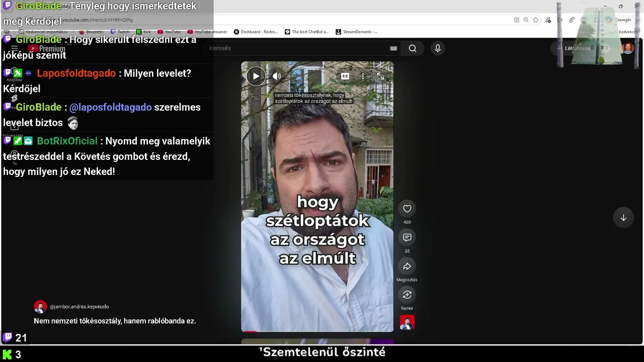644x362 pixels.
Task: Click the YouTube search magnifier button
Action: pyautogui.click(x=413, y=48)
